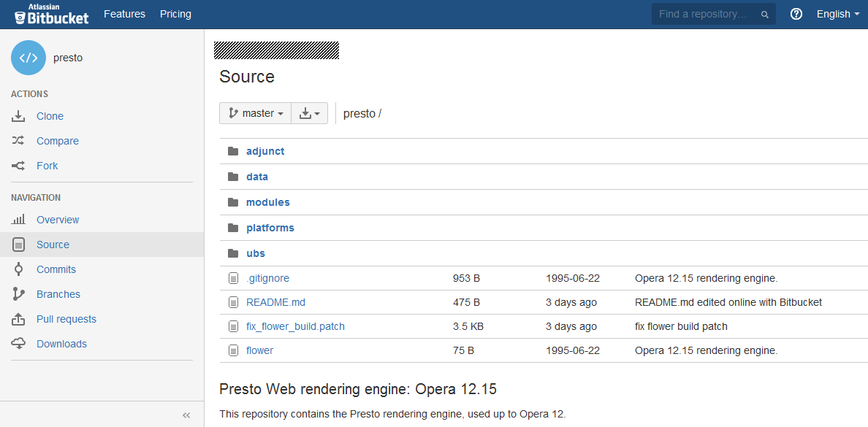Viewport: 868px width, 427px height.
Task: Go to Pull requests navigation link
Action: (x=66, y=319)
